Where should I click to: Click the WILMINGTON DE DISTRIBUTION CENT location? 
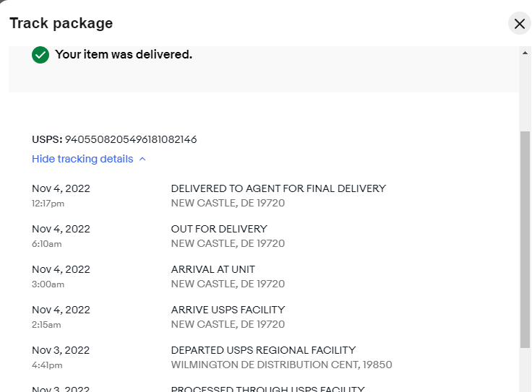pos(281,365)
